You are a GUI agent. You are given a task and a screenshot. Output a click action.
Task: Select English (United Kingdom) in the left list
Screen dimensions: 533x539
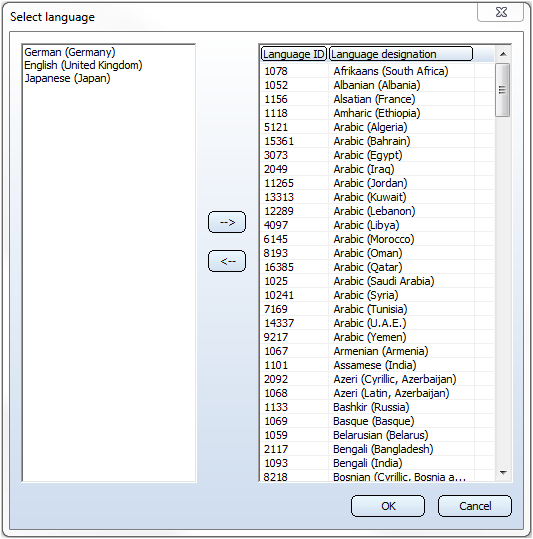(x=83, y=65)
